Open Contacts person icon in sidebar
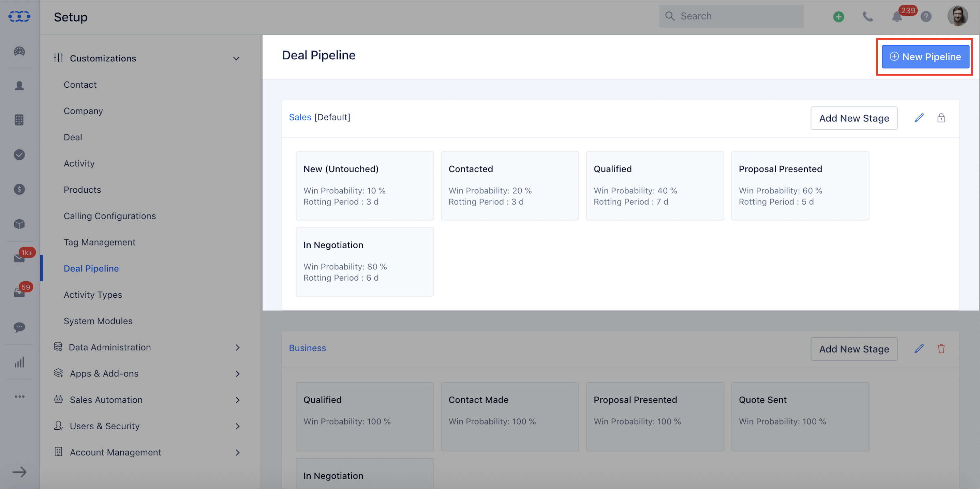The height and width of the screenshot is (489, 980). click(x=19, y=86)
